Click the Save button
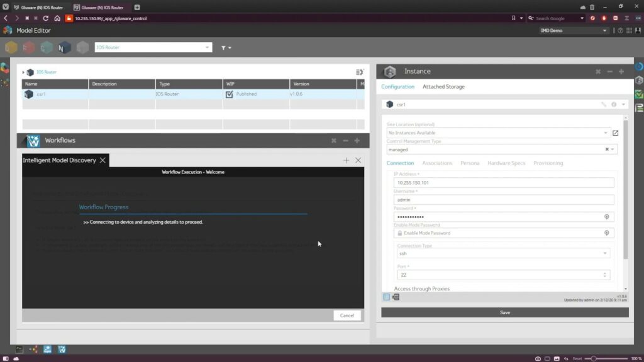Image resolution: width=644 pixels, height=362 pixels. (505, 312)
